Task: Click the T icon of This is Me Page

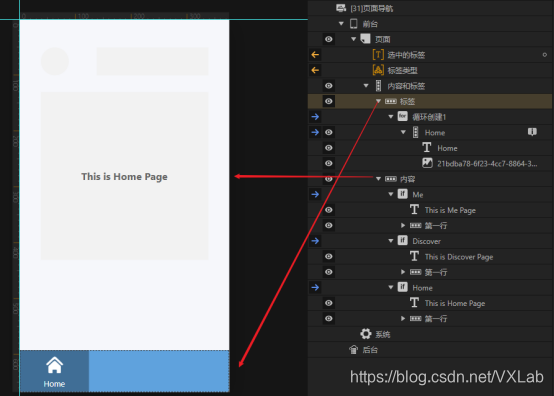Action: click(x=414, y=209)
